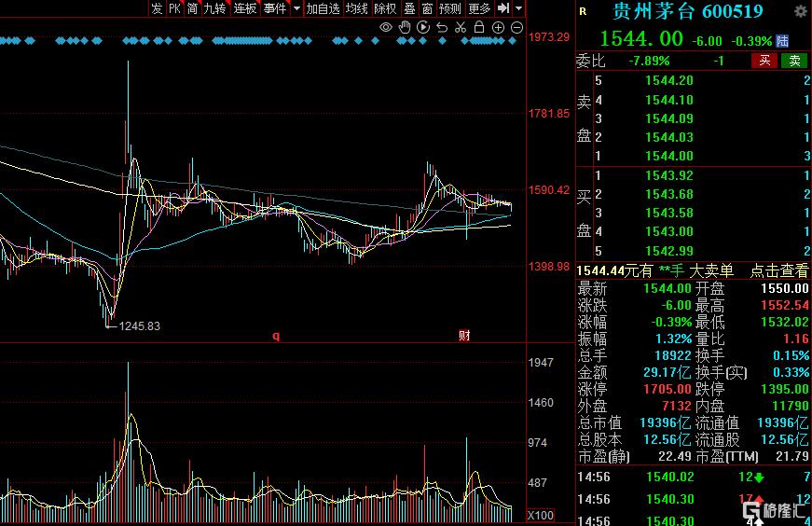Viewport: 812px width, 526px height.
Task: Click the 财 marker on chart
Action: click(x=464, y=336)
